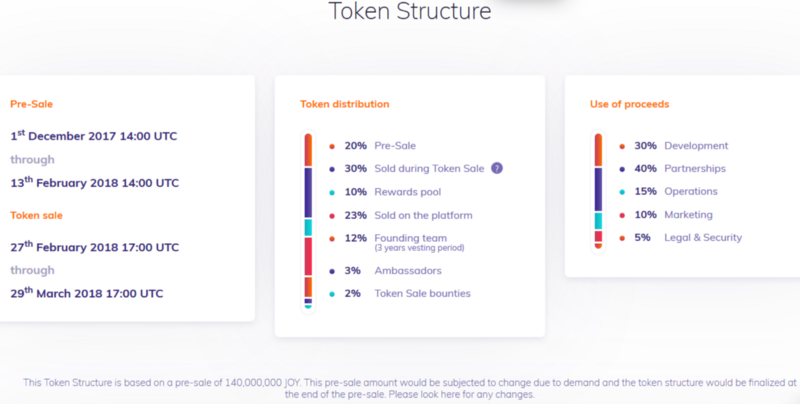
Task: Click the red segment of the Token distribution bar
Action: (x=309, y=256)
